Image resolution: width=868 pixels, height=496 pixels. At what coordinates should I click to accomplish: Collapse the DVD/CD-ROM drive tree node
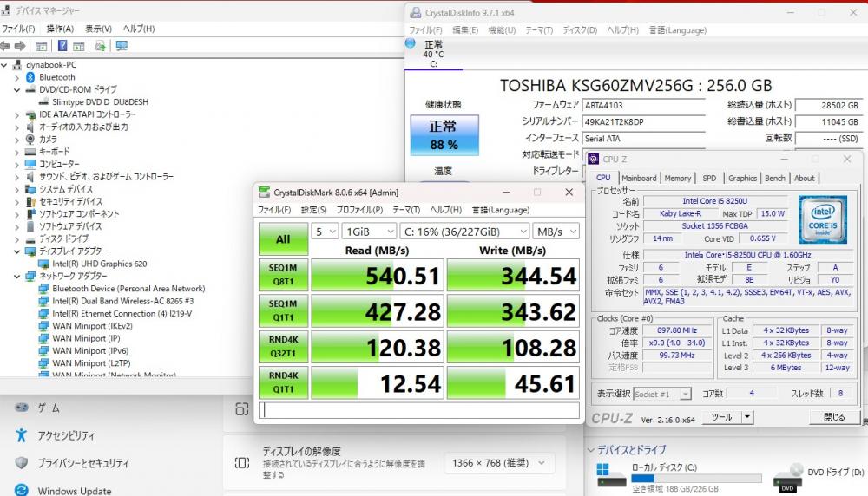[16, 89]
